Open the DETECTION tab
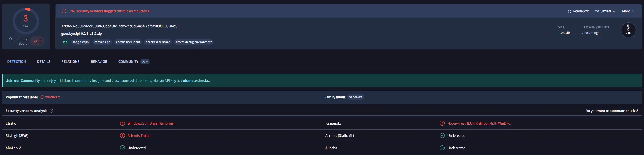644x155 pixels. [17, 62]
